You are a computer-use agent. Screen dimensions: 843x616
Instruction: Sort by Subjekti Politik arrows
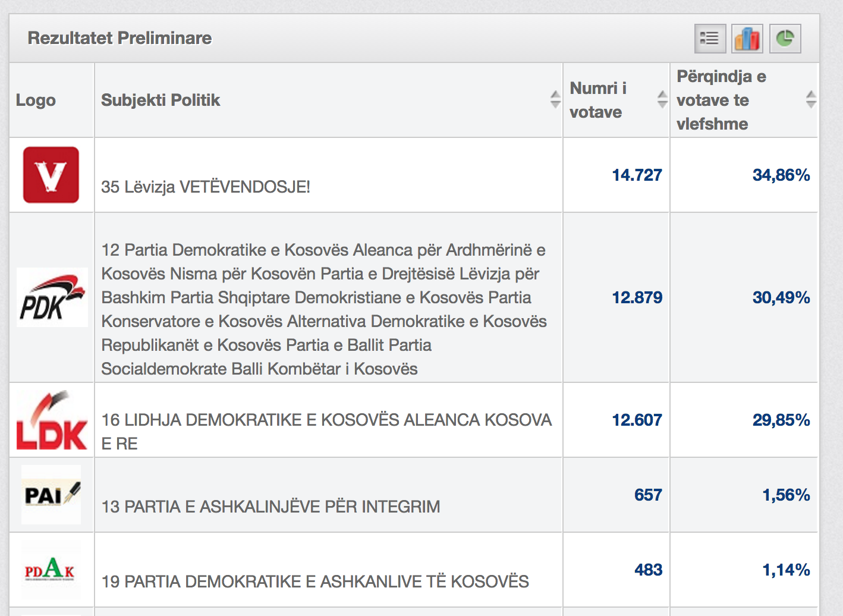(x=555, y=99)
